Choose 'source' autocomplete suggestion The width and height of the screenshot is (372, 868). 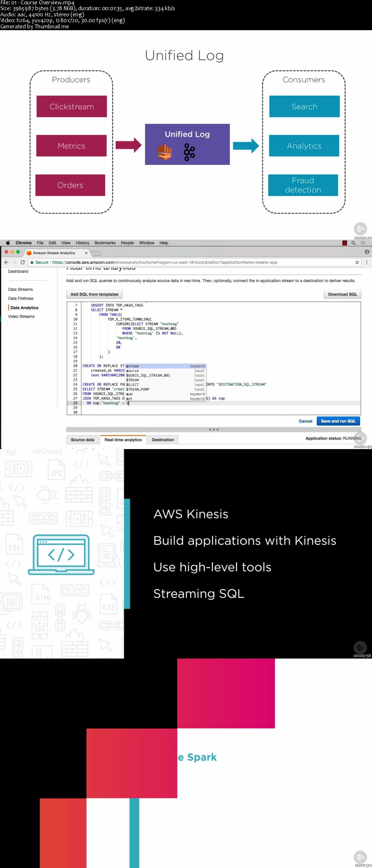click(x=165, y=371)
